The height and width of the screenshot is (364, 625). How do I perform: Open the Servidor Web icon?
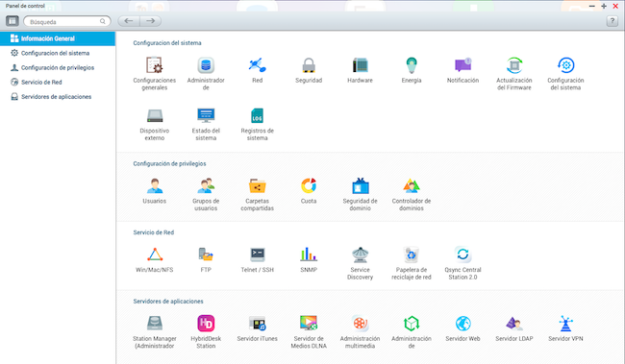tap(462, 324)
